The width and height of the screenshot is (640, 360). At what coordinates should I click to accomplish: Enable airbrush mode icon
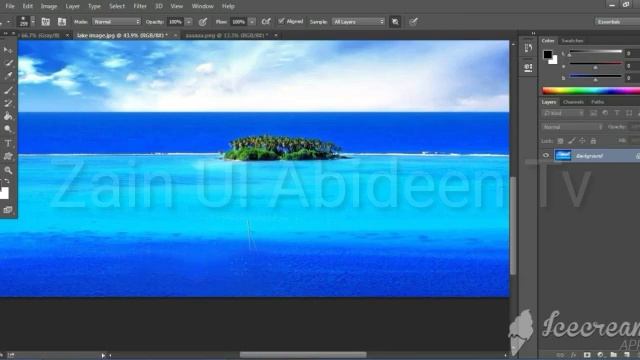(x=266, y=22)
